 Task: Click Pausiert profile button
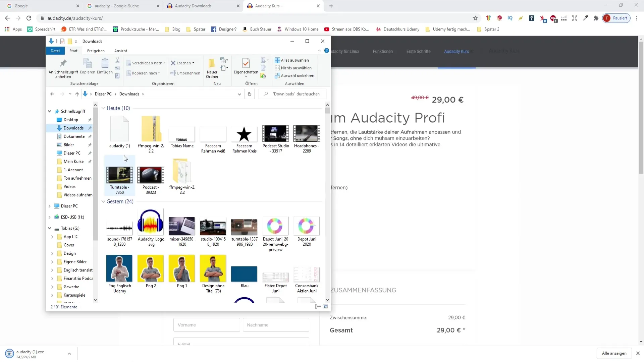(616, 18)
